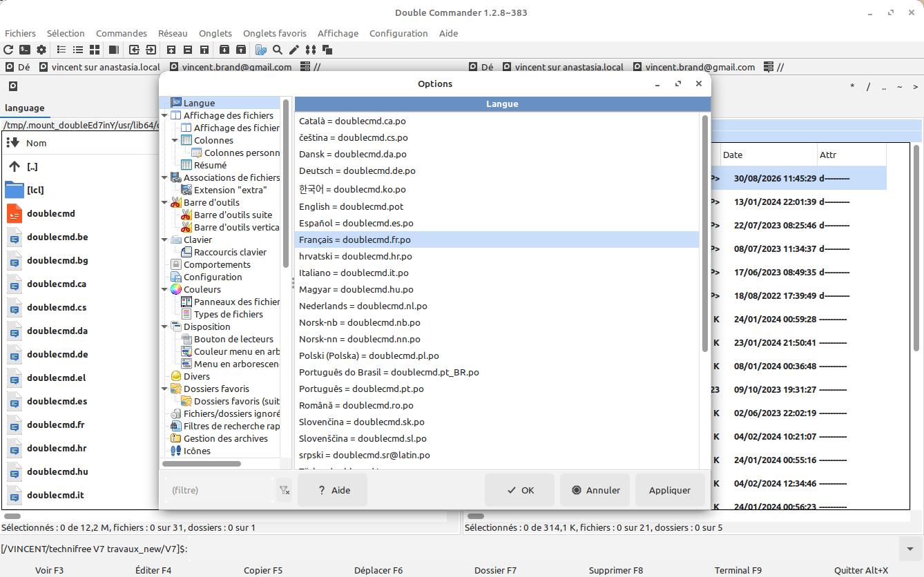
Task: Open synchronize directories from the toolbar
Action: pos(261,50)
